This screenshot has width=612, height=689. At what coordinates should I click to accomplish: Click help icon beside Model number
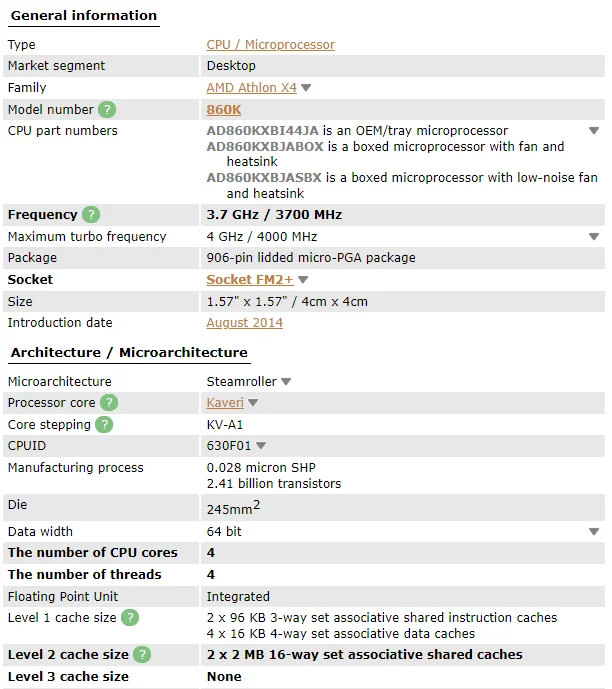[107, 110]
